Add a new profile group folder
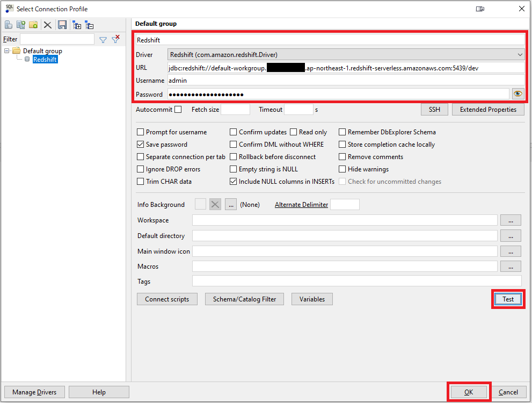Screen dimensions: 532x403 click(33, 24)
